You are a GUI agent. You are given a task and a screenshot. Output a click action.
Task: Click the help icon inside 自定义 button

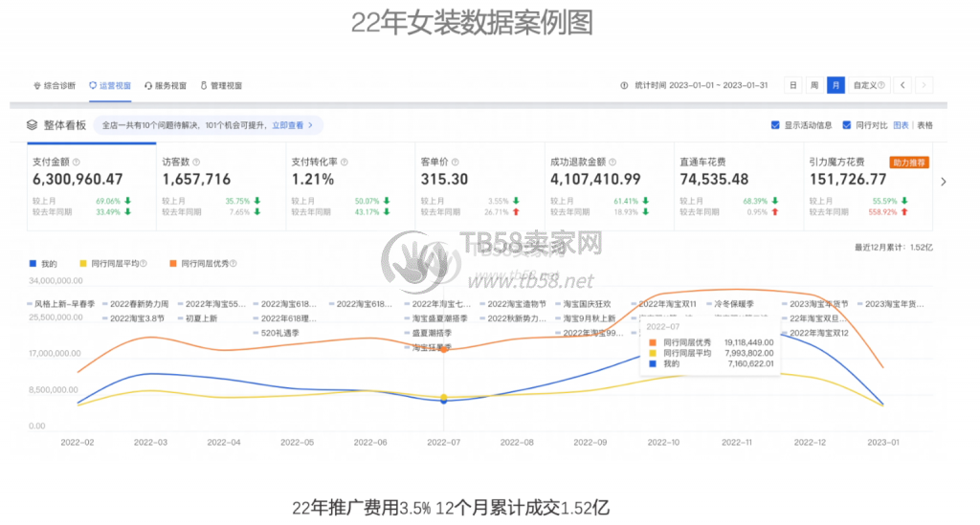click(x=881, y=85)
